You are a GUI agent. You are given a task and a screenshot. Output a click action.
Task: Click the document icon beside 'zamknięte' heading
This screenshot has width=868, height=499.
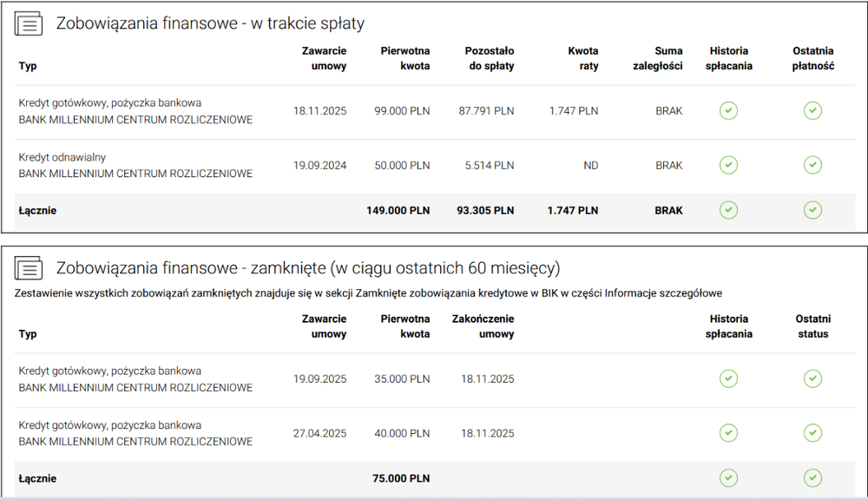(29, 268)
